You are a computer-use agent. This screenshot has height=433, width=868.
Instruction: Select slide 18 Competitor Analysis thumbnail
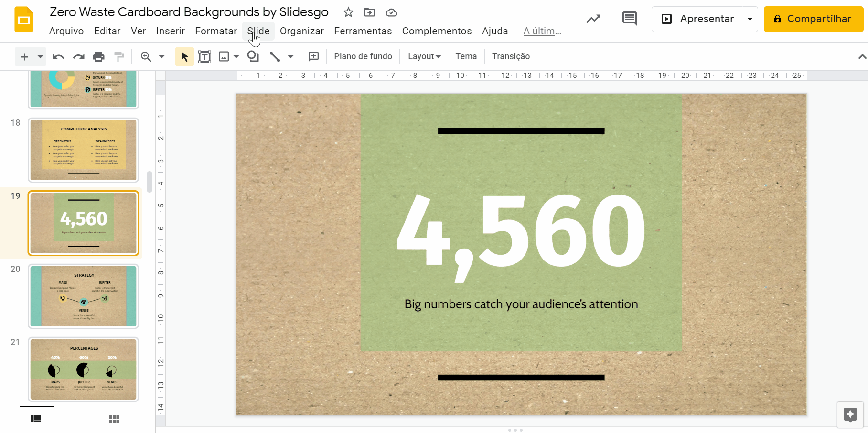tap(84, 150)
